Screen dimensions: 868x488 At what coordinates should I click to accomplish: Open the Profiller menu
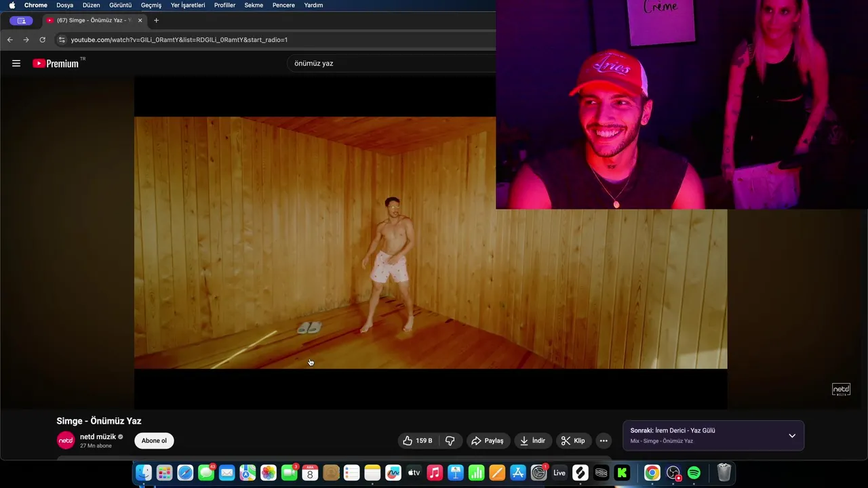click(224, 5)
